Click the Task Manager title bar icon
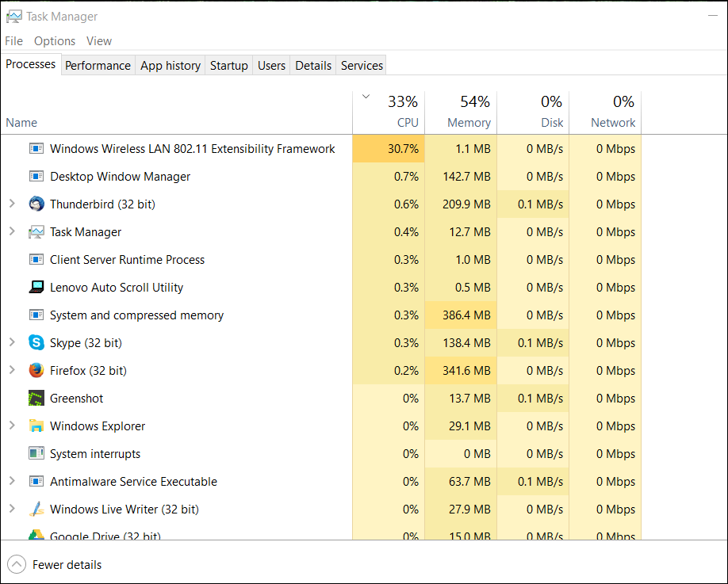 click(x=14, y=17)
